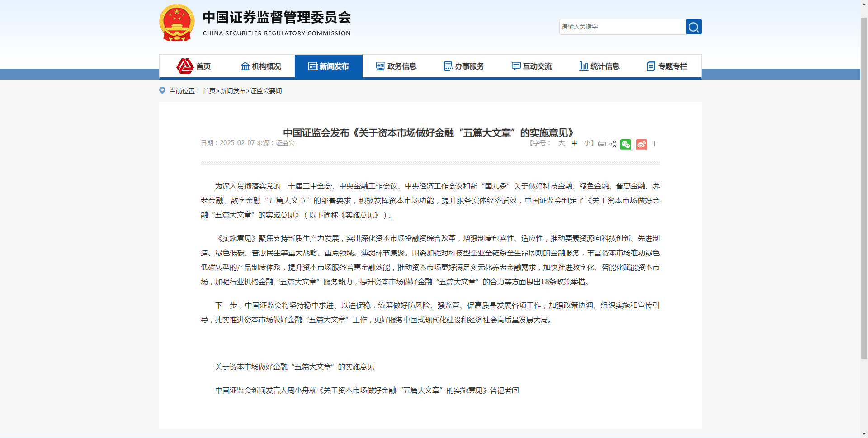Open the 专题专栏 tab
The width and height of the screenshot is (868, 438).
(667, 66)
